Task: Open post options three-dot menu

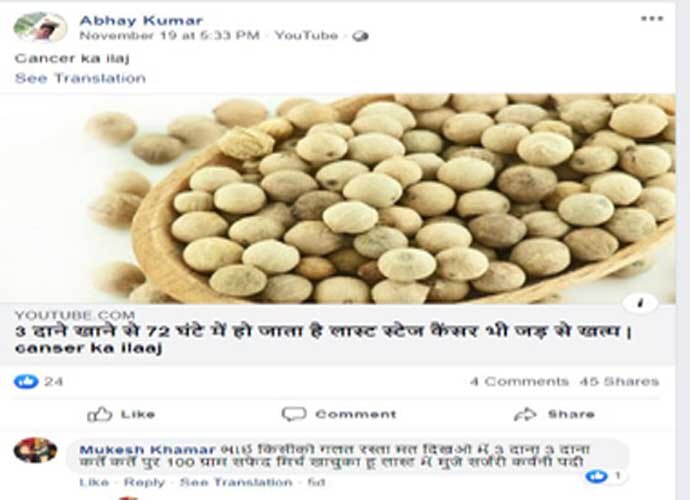Action: pyautogui.click(x=652, y=18)
